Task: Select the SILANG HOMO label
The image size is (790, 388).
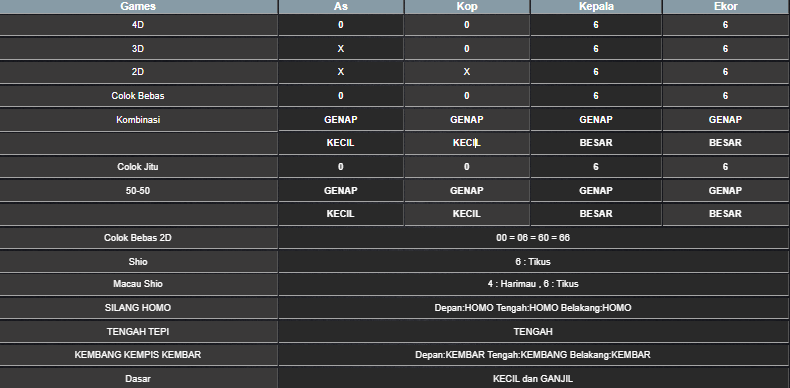Action: [x=138, y=307]
